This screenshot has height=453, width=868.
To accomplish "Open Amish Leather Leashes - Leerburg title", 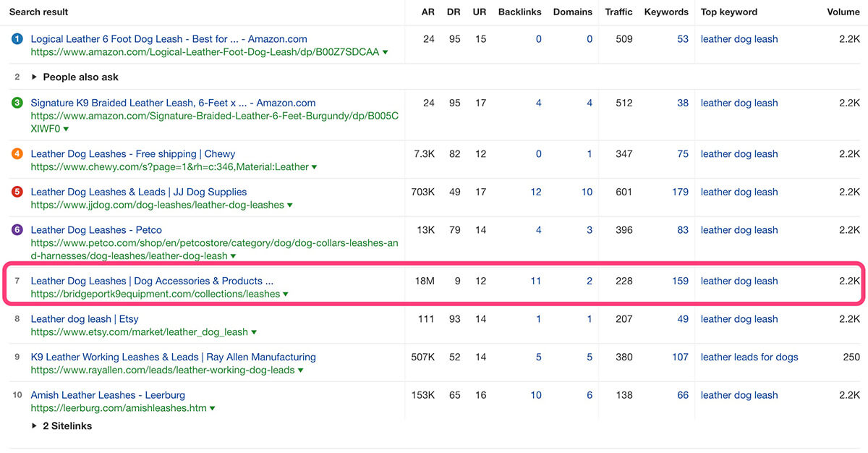I will coord(108,395).
